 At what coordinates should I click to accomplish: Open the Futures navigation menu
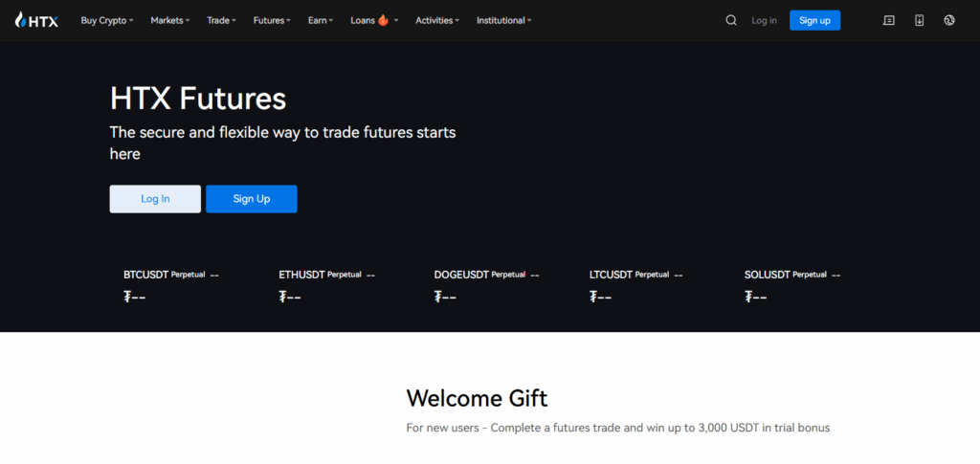tap(272, 20)
